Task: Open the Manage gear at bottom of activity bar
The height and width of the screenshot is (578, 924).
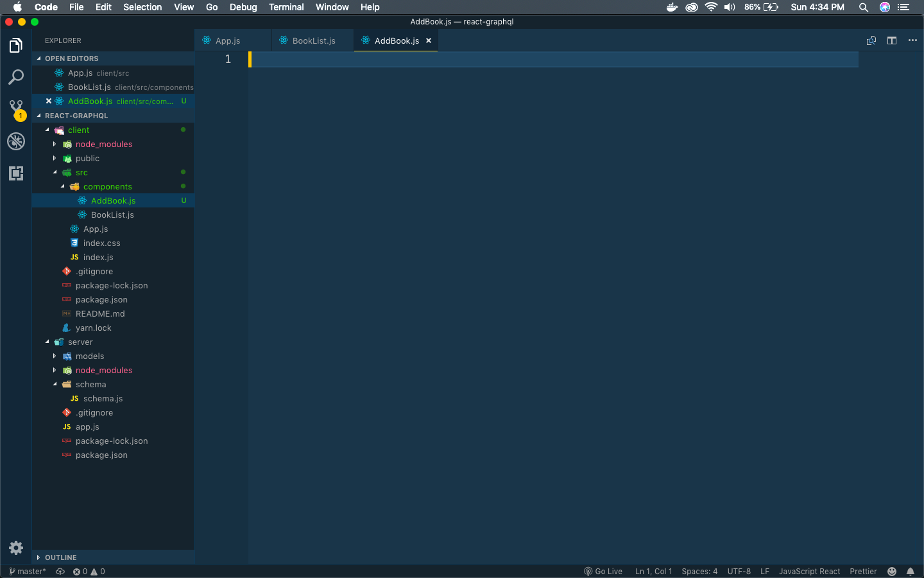Action: 16,548
